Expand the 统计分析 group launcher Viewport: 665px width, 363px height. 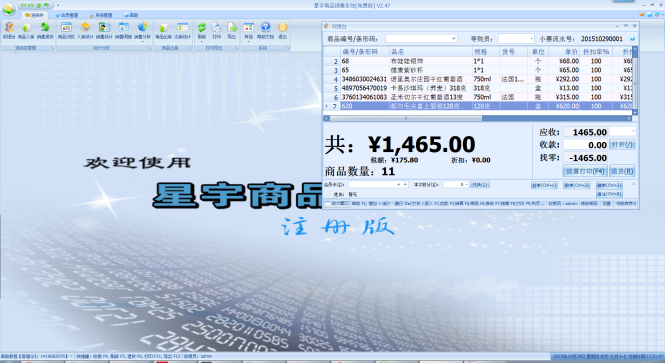click(x=150, y=48)
